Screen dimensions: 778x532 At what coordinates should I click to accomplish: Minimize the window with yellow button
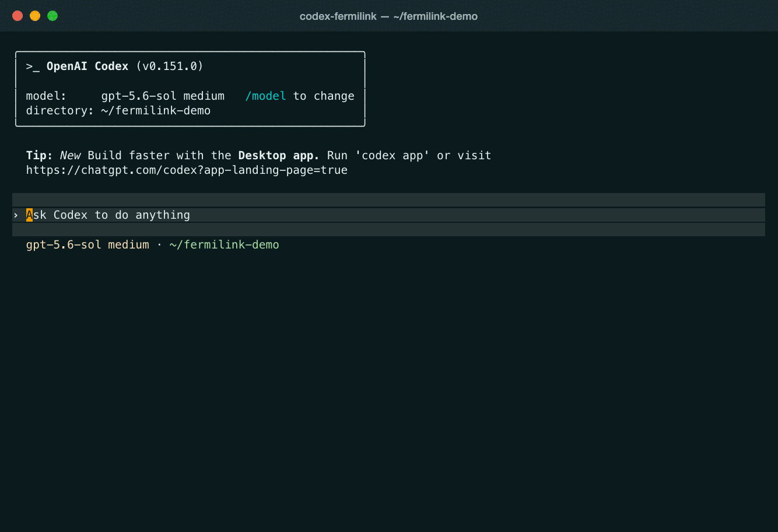35,16
